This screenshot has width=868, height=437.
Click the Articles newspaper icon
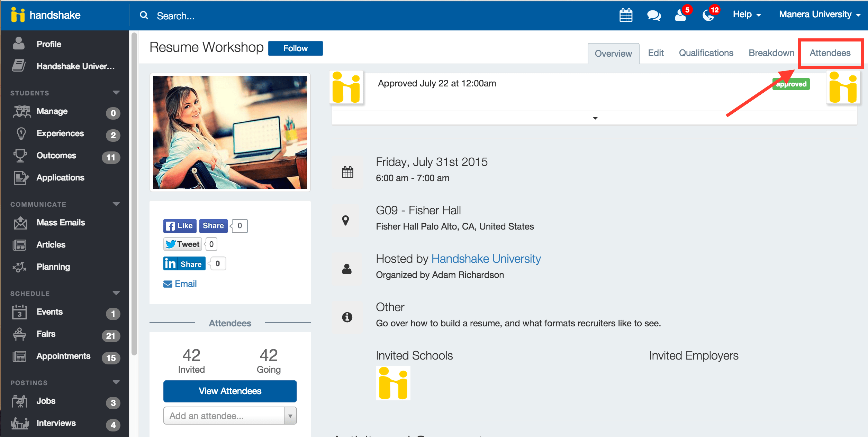19,245
